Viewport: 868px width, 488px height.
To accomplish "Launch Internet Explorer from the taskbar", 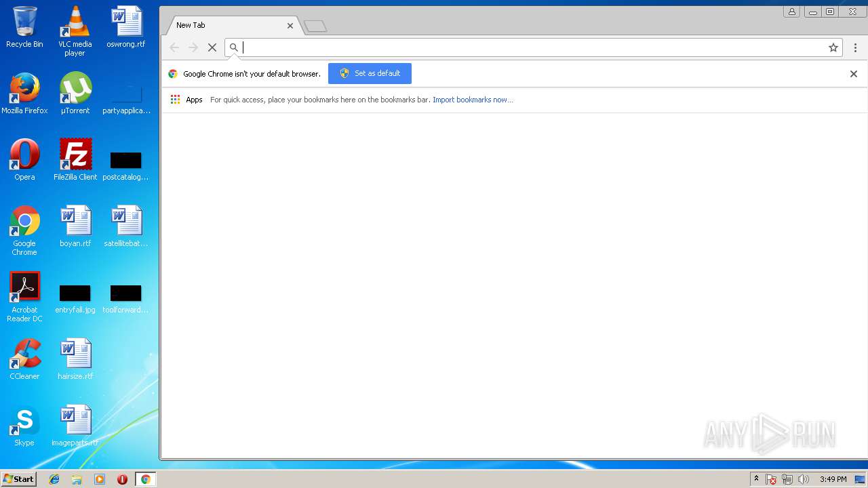I will coord(54,479).
